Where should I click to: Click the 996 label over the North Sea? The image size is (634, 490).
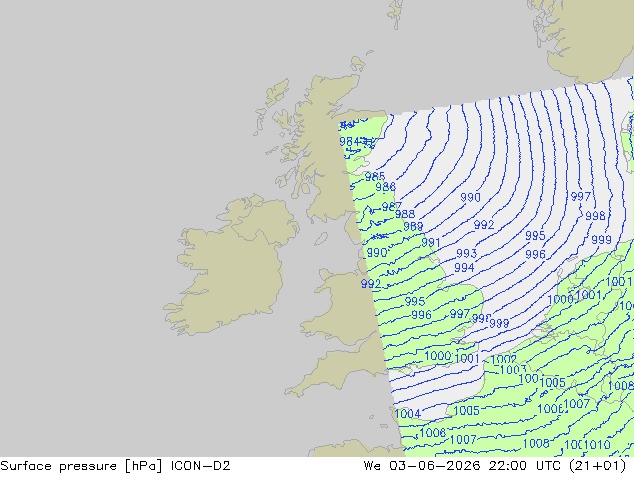click(535, 254)
